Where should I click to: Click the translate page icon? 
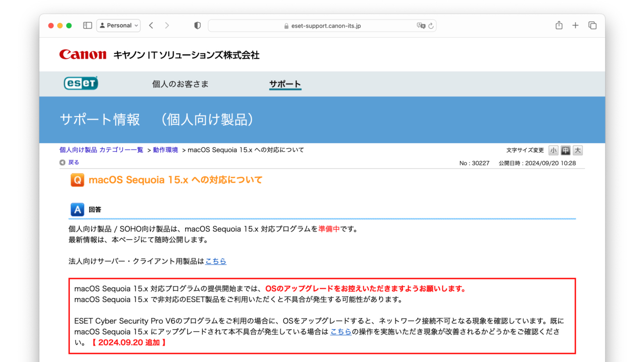tap(421, 26)
